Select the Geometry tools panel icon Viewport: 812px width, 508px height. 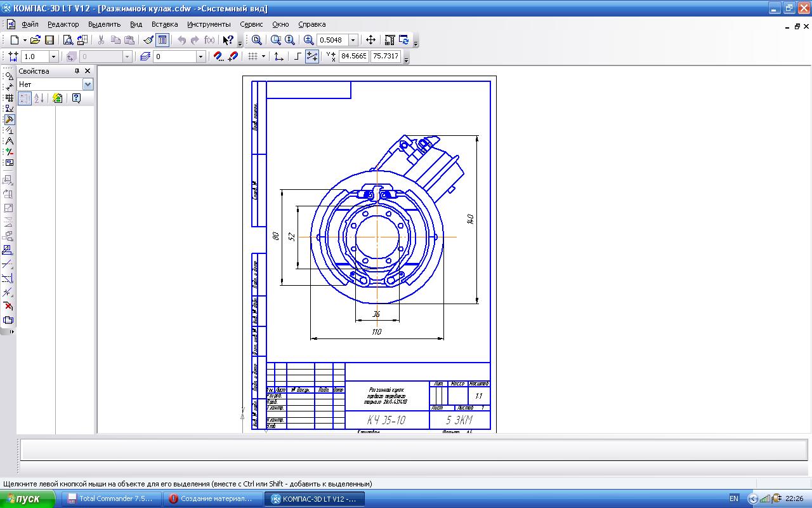(9, 76)
